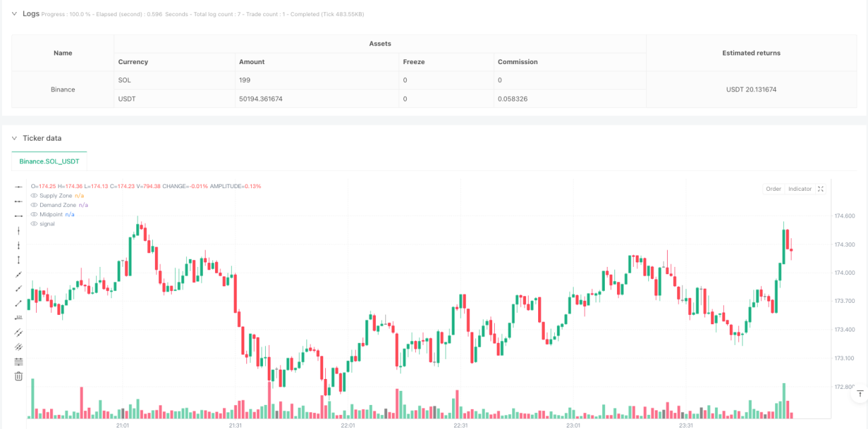The image size is (868, 429).
Task: Click the trash icon to delete drawings
Action: 19,376
